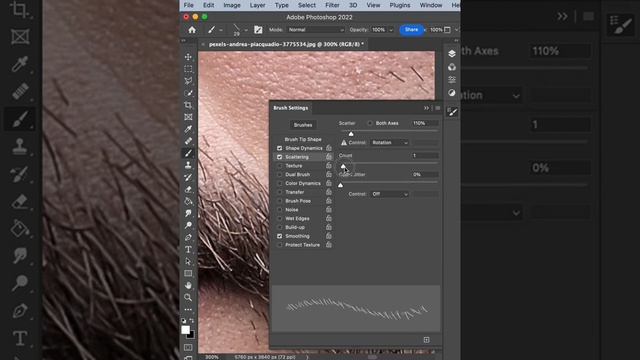
Task: Select the Frame tool
Action: [188, 117]
